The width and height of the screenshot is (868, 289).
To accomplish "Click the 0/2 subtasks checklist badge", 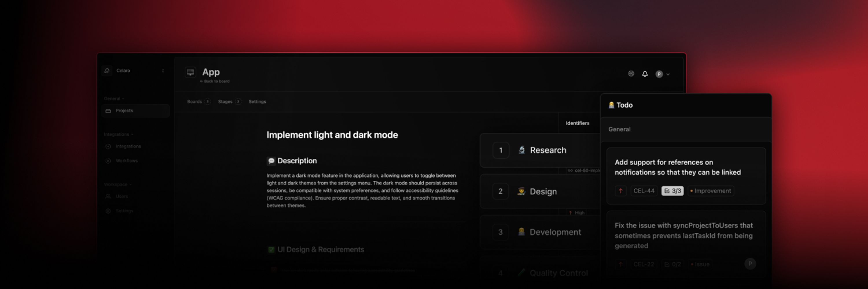I will tap(672, 264).
